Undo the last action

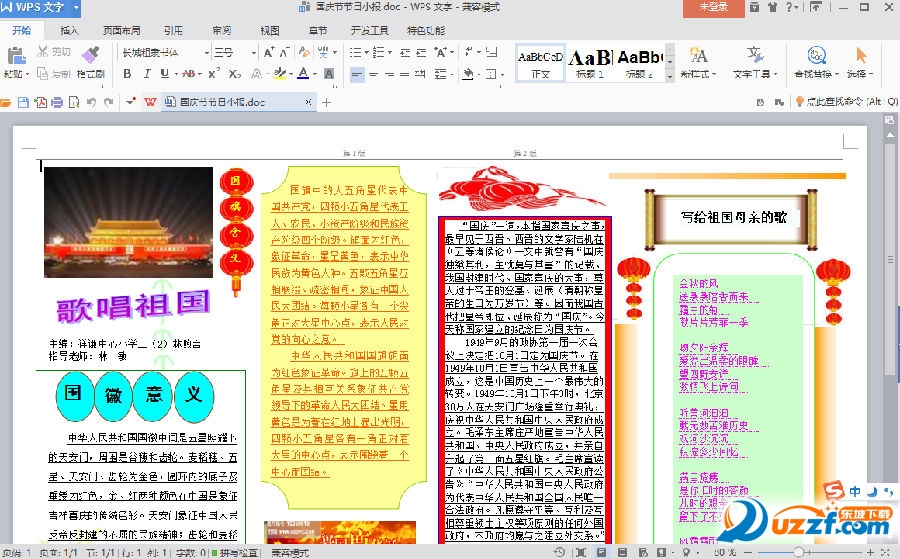point(91,102)
